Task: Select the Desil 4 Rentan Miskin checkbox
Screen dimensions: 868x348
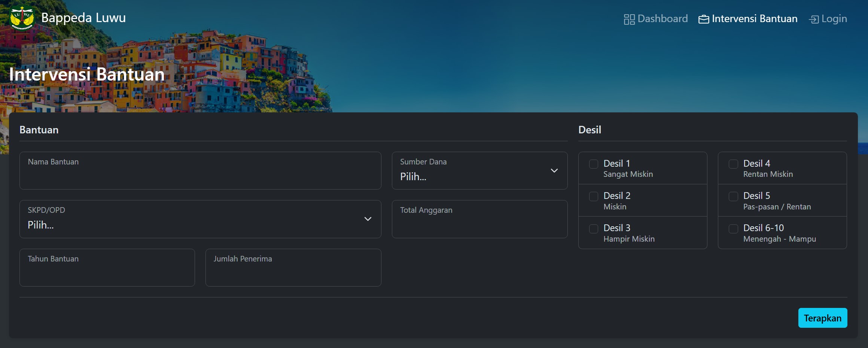Action: click(733, 164)
